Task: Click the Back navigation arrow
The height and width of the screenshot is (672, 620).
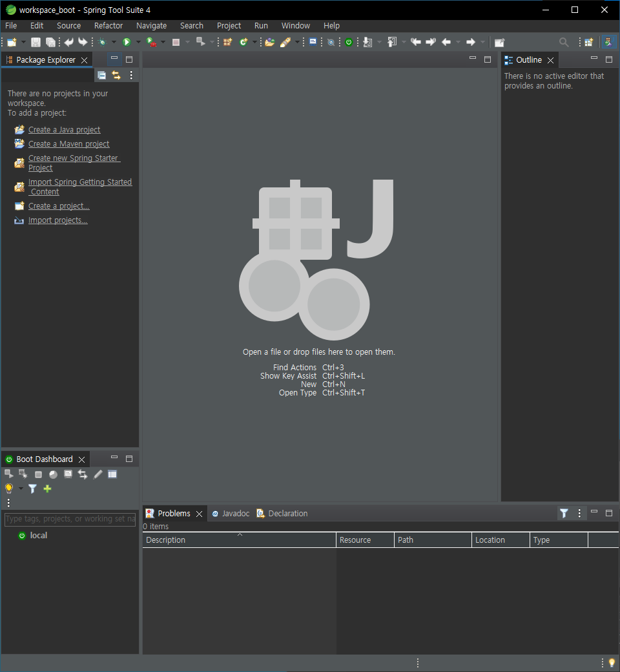Action: [x=446, y=42]
